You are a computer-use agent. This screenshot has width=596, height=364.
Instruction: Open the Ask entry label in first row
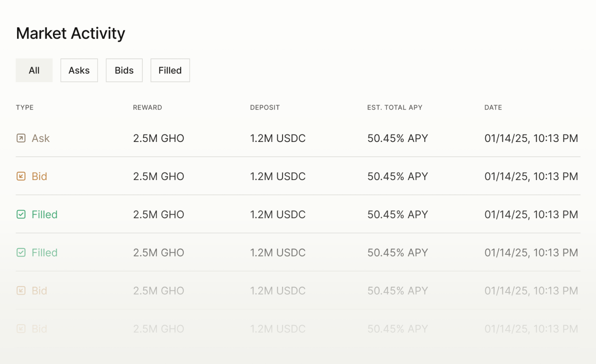[40, 138]
